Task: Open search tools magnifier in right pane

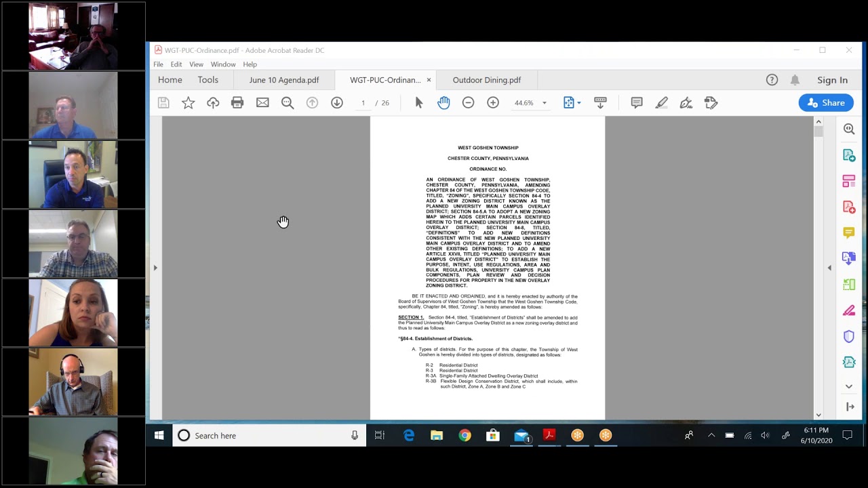Action: [849, 129]
